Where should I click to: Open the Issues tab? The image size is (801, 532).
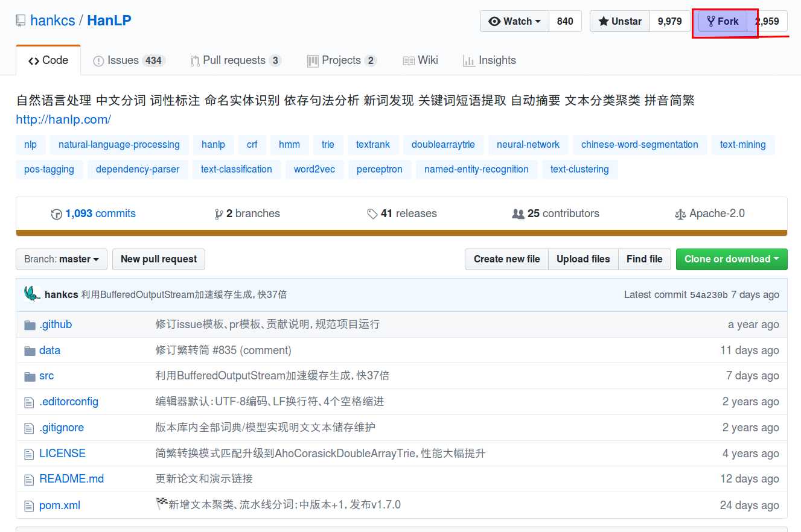coord(129,60)
